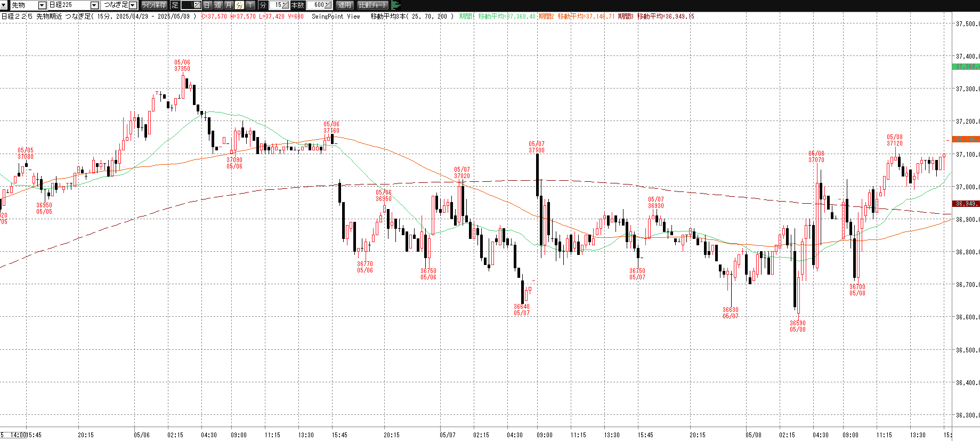
Task: Click the dark red 36,949 price tag
Action: pyautogui.click(x=966, y=204)
